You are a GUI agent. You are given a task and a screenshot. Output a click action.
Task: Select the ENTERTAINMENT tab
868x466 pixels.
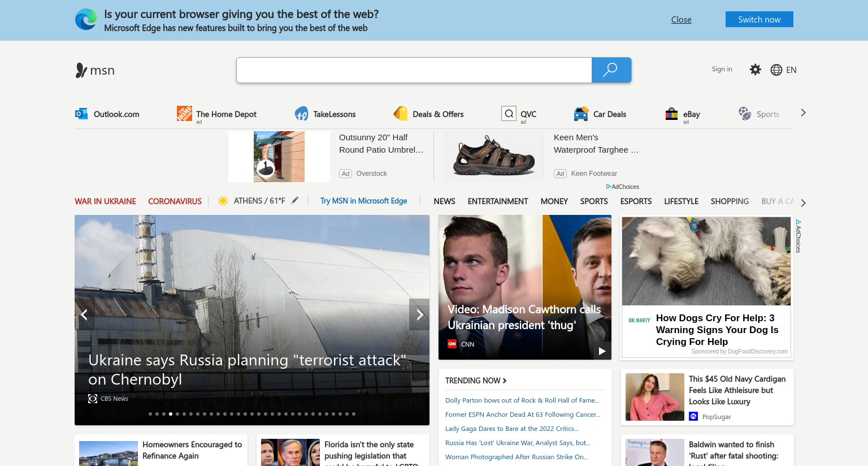pyautogui.click(x=498, y=201)
